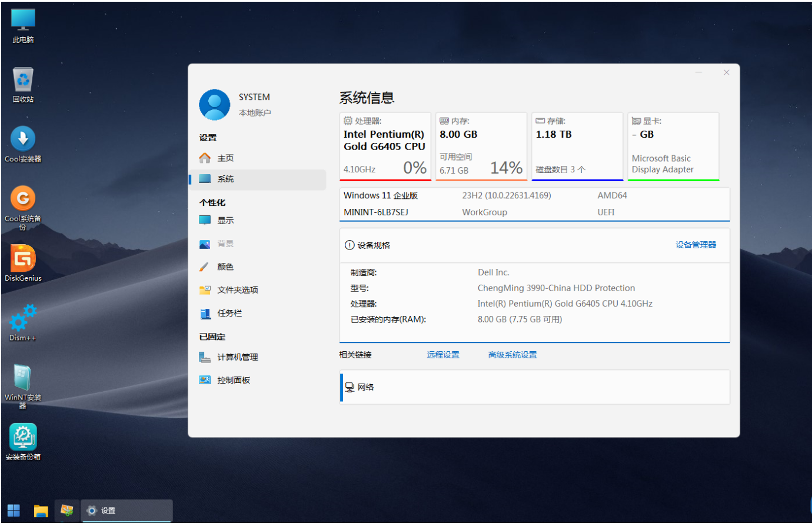Expand the 网络 section

[535, 387]
